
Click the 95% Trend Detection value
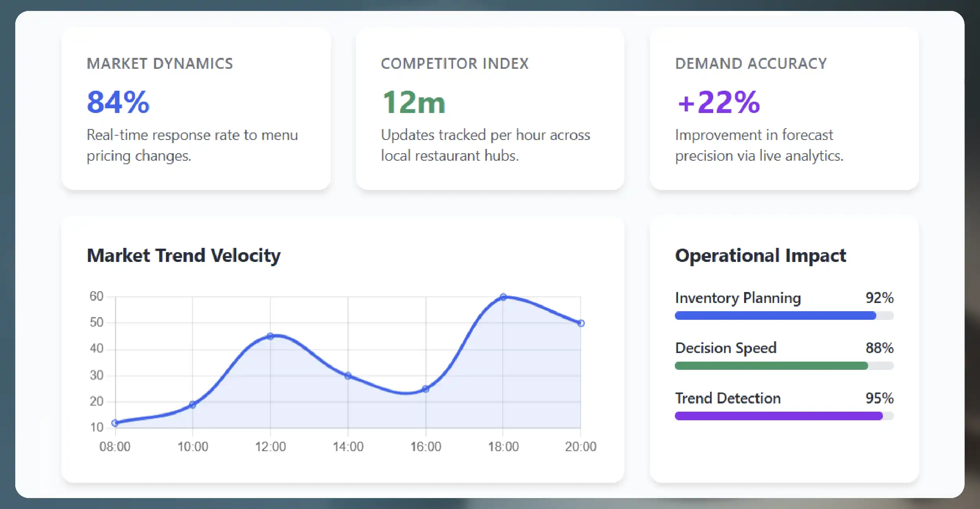coord(879,398)
